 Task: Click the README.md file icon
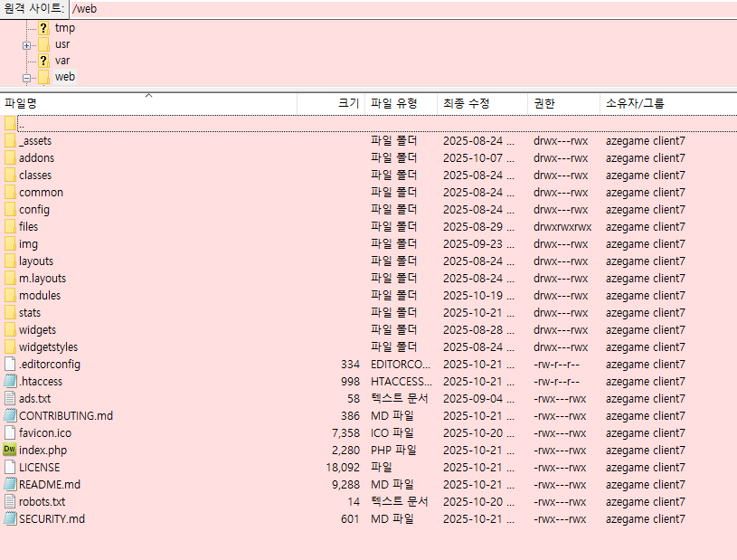[10, 484]
